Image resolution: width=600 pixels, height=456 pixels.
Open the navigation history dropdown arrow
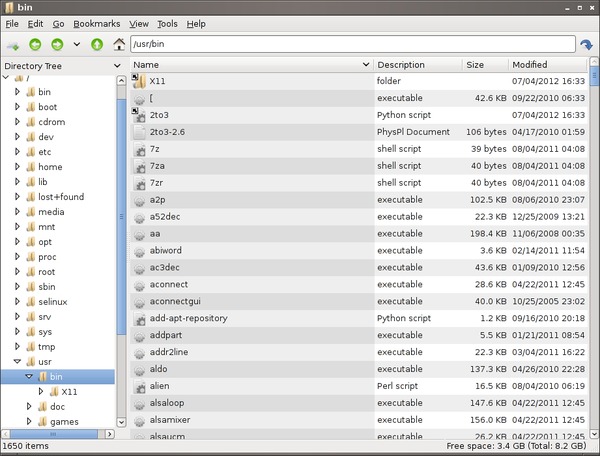point(77,45)
